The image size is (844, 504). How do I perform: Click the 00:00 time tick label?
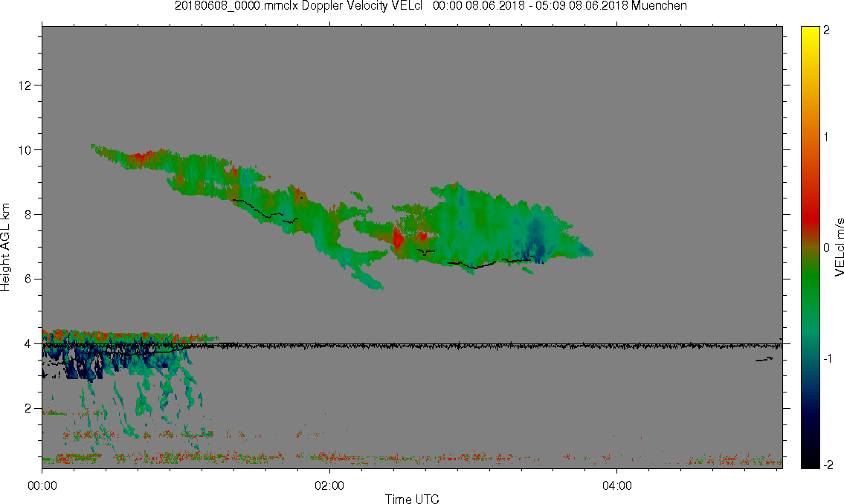click(x=42, y=485)
